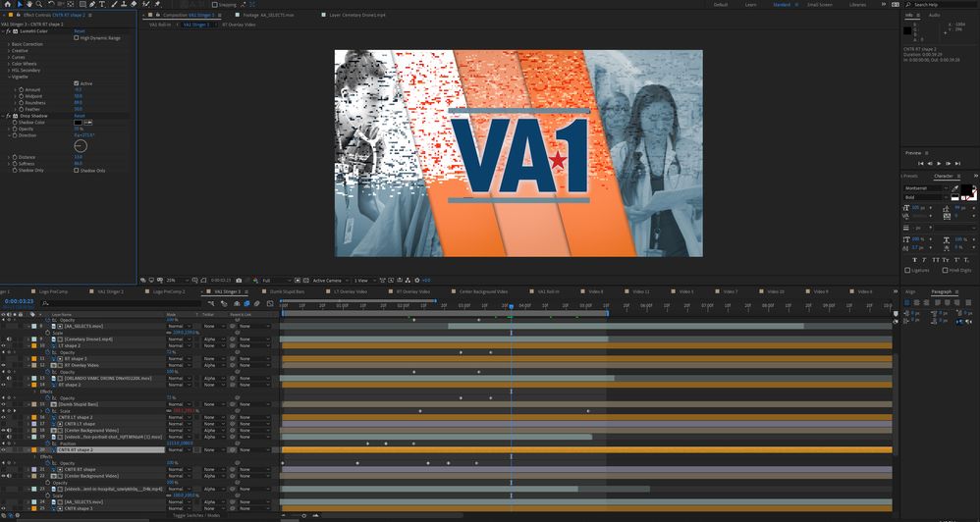
Task: Open the 1 View layout dropdown
Action: [x=365, y=281]
